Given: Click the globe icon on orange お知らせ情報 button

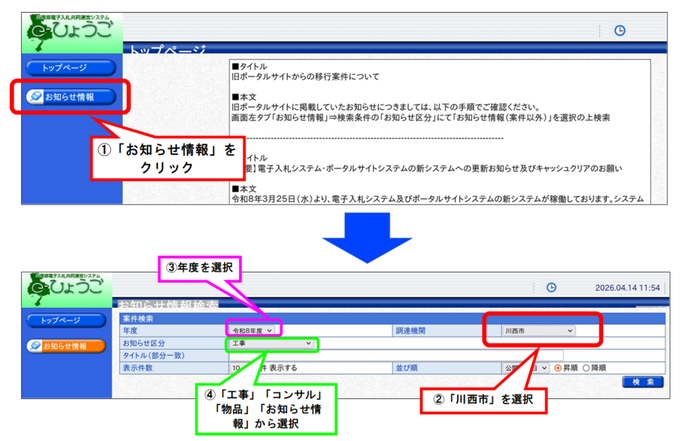Looking at the screenshot, I should (x=35, y=346).
